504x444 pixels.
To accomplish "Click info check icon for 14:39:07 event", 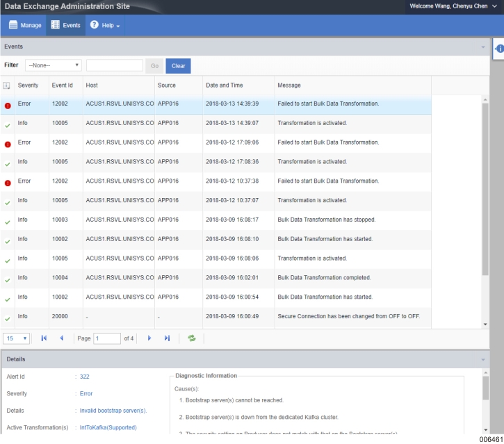I will click(8, 126).
